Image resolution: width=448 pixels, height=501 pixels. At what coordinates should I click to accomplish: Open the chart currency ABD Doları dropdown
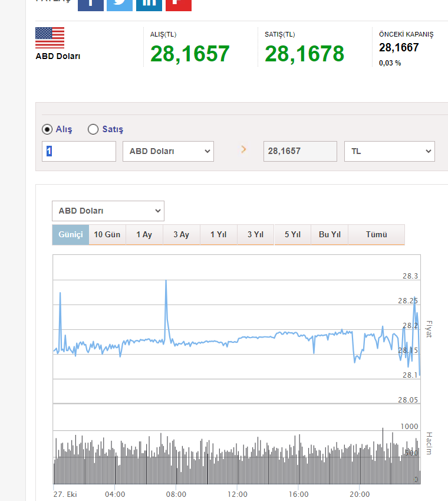coord(108,211)
